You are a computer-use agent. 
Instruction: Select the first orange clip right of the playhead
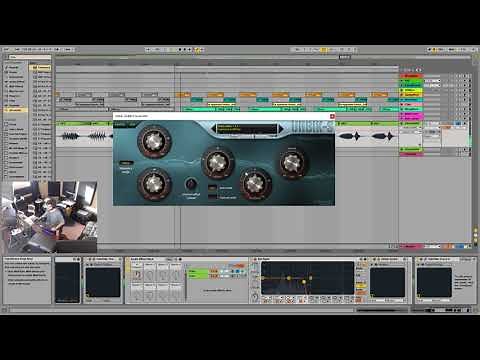[183, 95]
